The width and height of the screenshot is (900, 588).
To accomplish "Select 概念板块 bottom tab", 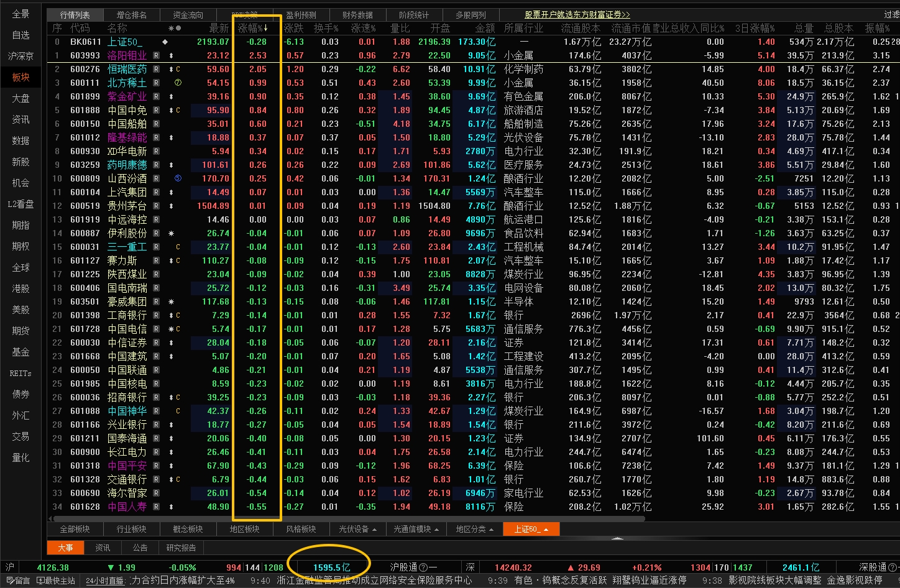I will point(188,529).
